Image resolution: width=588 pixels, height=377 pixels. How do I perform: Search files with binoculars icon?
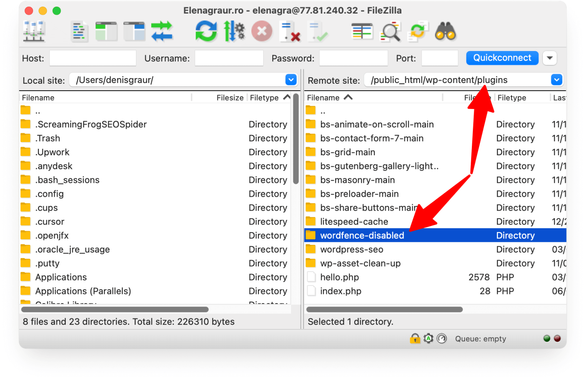pyautogui.click(x=445, y=32)
